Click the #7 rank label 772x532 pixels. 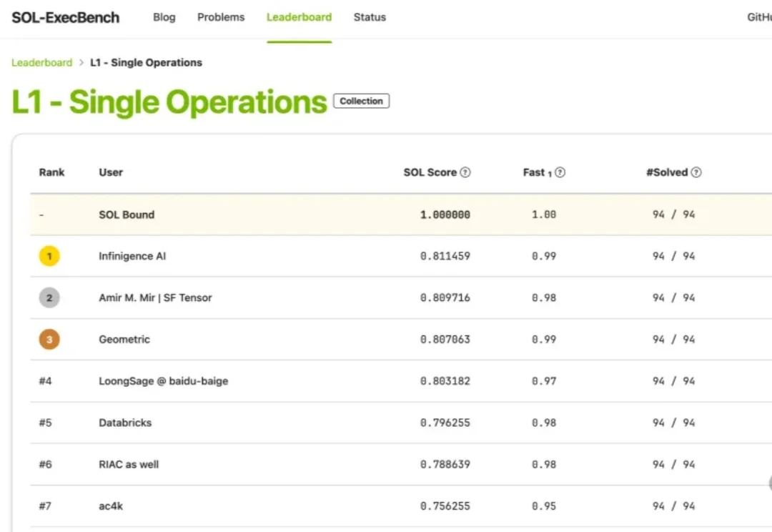click(x=45, y=506)
